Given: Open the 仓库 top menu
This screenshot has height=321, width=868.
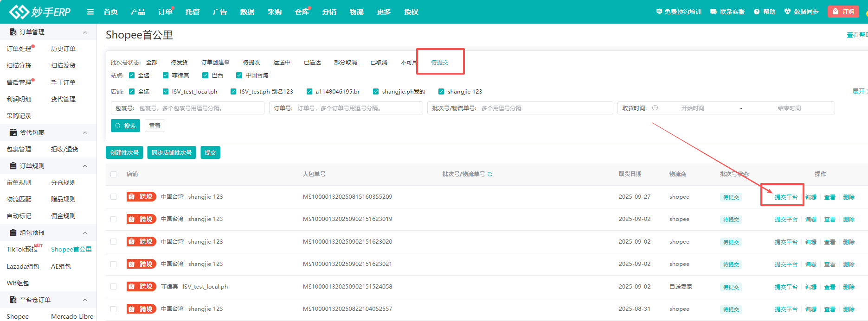Looking at the screenshot, I should [302, 12].
